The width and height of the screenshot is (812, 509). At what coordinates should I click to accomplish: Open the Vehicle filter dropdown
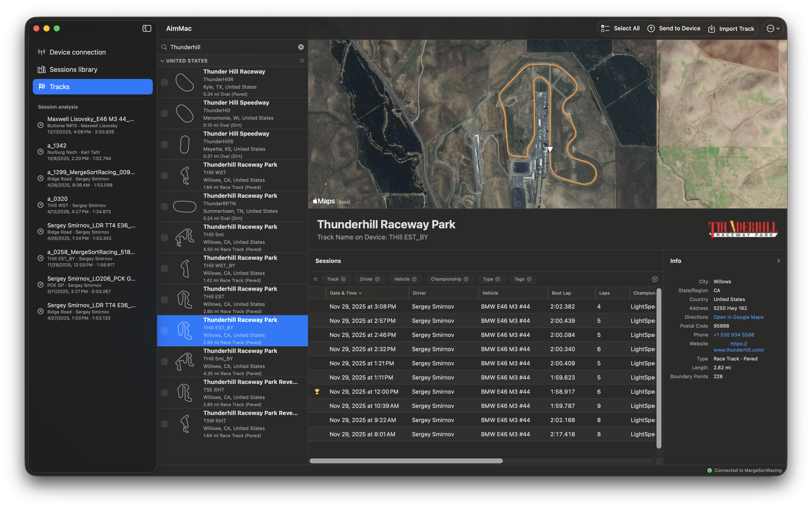pos(405,279)
